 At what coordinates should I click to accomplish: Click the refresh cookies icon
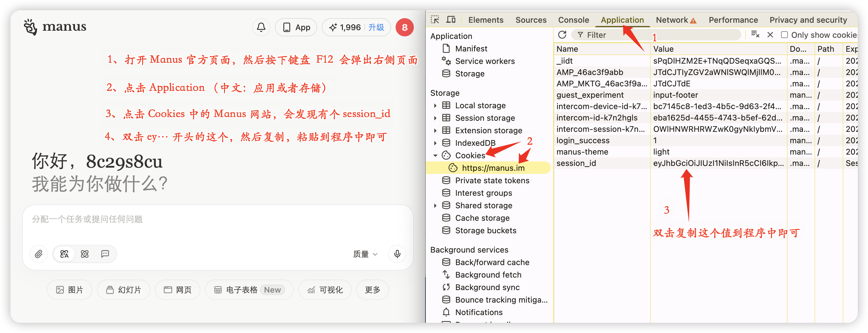click(562, 35)
